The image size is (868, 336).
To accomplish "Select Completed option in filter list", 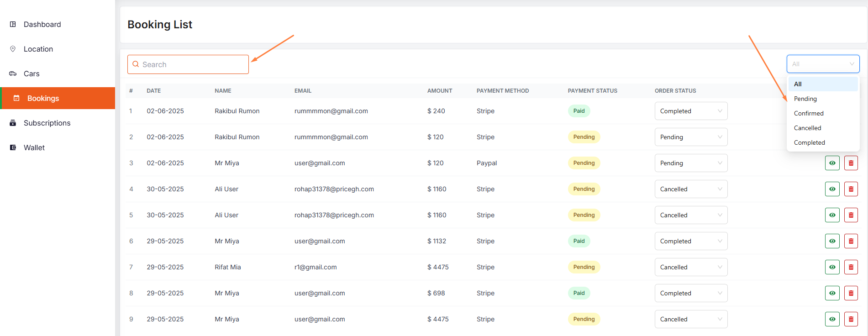I will point(809,142).
